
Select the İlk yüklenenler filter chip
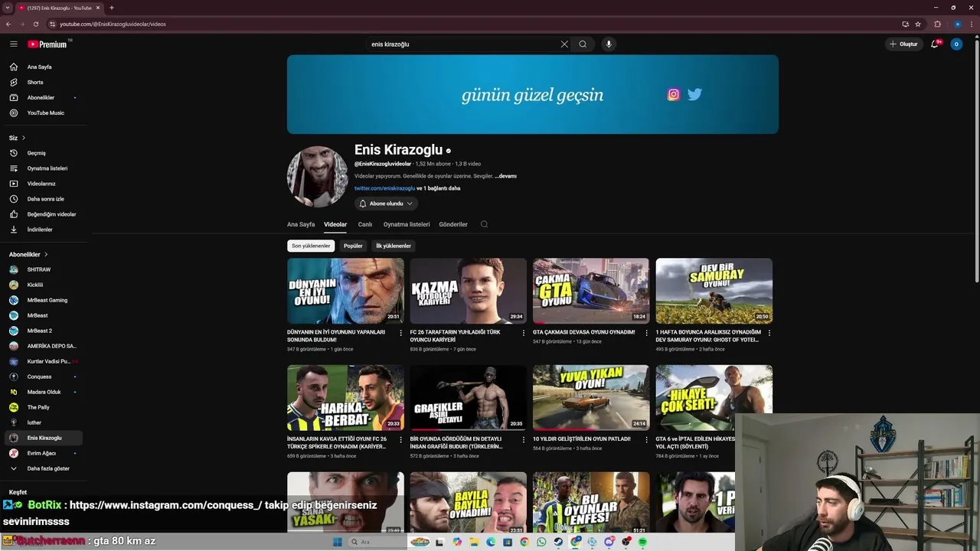click(x=394, y=246)
